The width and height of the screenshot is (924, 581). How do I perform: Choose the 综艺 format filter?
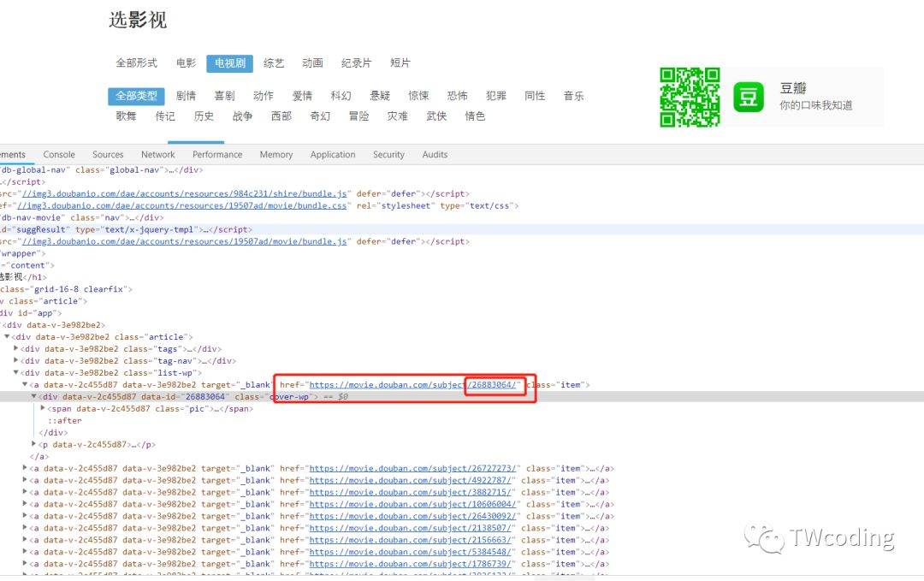click(x=274, y=63)
